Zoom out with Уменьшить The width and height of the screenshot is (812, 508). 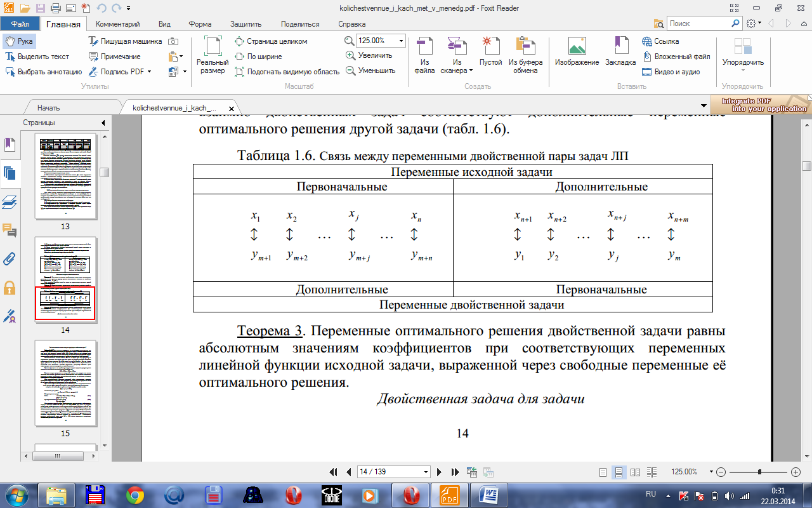[370, 70]
